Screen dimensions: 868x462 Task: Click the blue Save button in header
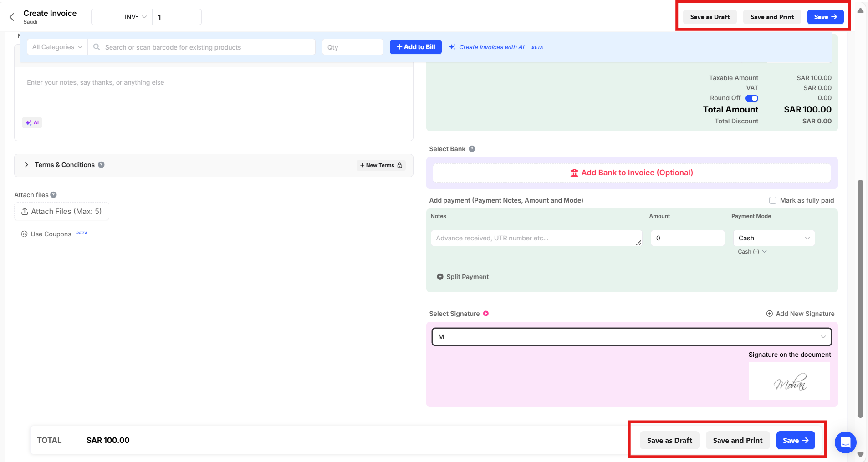coord(825,17)
